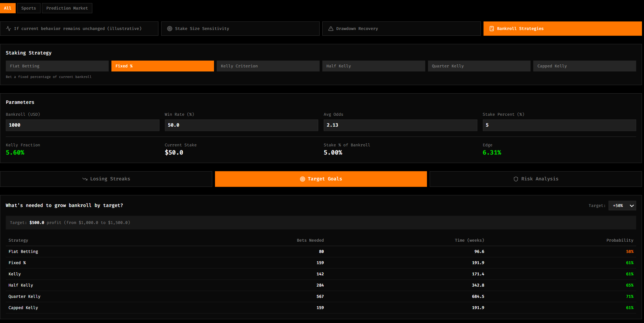Click the warning triangle icon on Drawdown Recovery
The height and width of the screenshot is (323, 644).
331,29
